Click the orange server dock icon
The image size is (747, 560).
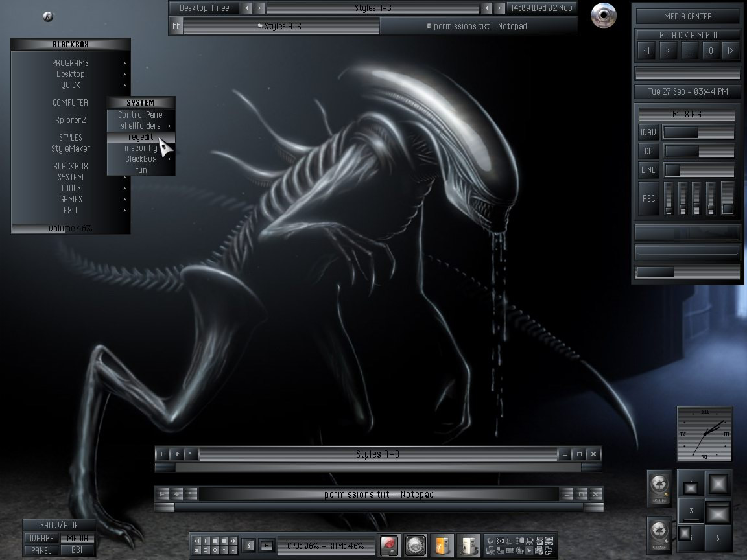pos(442,545)
